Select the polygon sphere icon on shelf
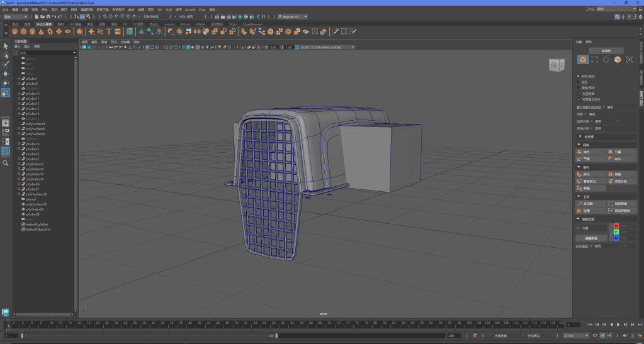This screenshot has height=344, width=644. (x=14, y=31)
